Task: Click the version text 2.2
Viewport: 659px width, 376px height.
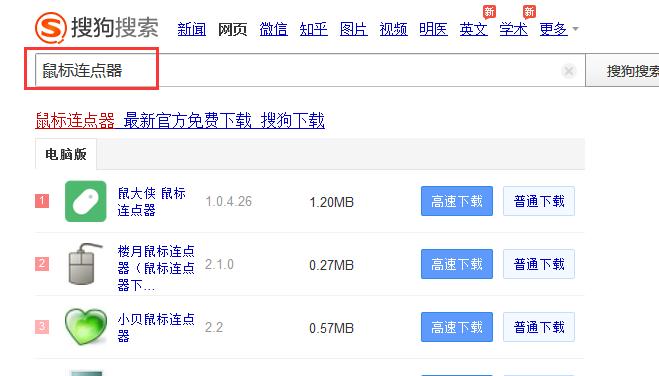Action: pos(214,327)
